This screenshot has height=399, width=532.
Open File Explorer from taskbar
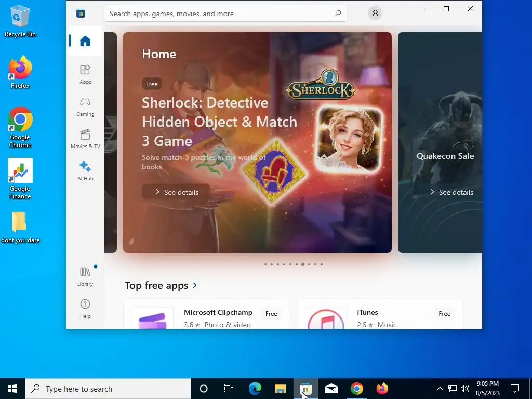pos(280,389)
